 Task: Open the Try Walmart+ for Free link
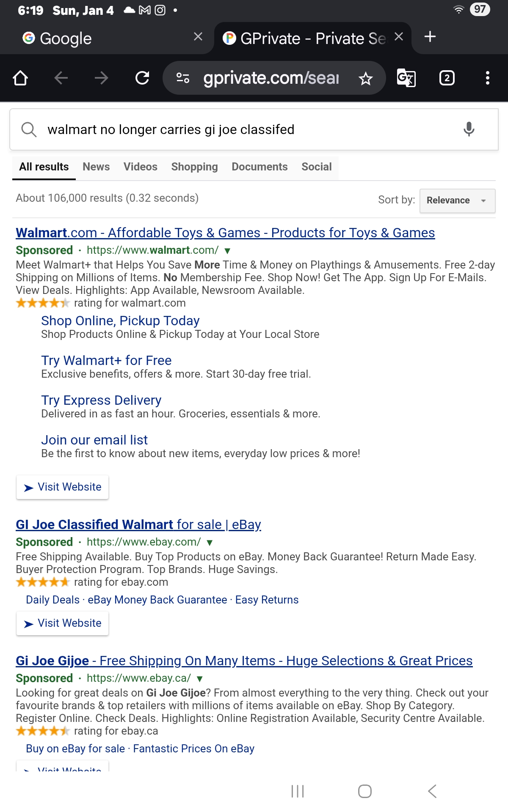(x=106, y=360)
